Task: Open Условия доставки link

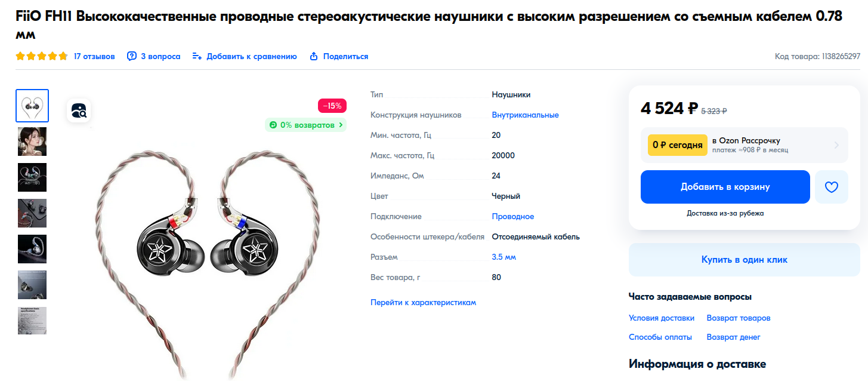Action: click(x=662, y=318)
